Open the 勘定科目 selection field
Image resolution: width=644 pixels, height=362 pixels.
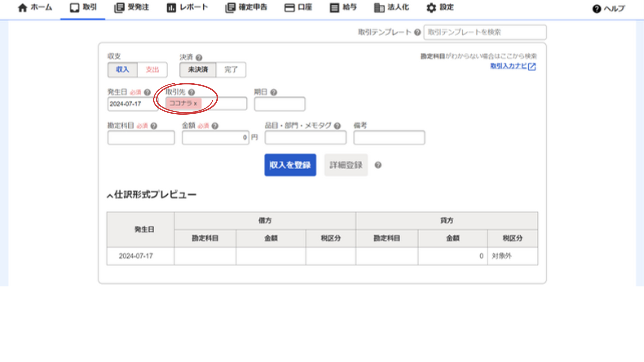point(141,138)
